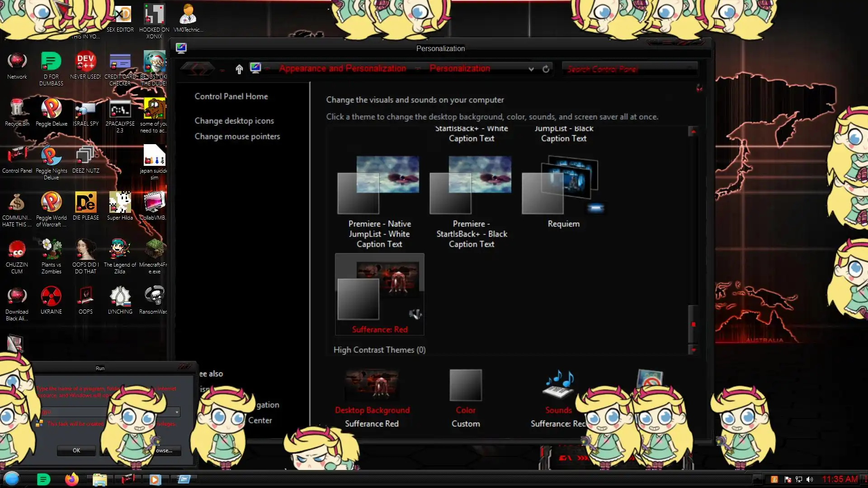Image resolution: width=868 pixels, height=488 pixels.
Task: Open the Color Custom swatch
Action: pos(465,385)
